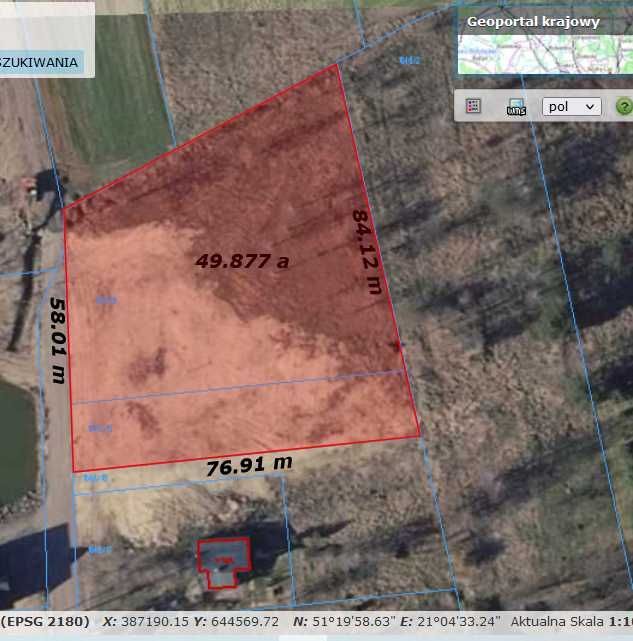Screen dimensions: 633x641
Task: Click the SZUKIWANIA search button
Action: (40, 63)
